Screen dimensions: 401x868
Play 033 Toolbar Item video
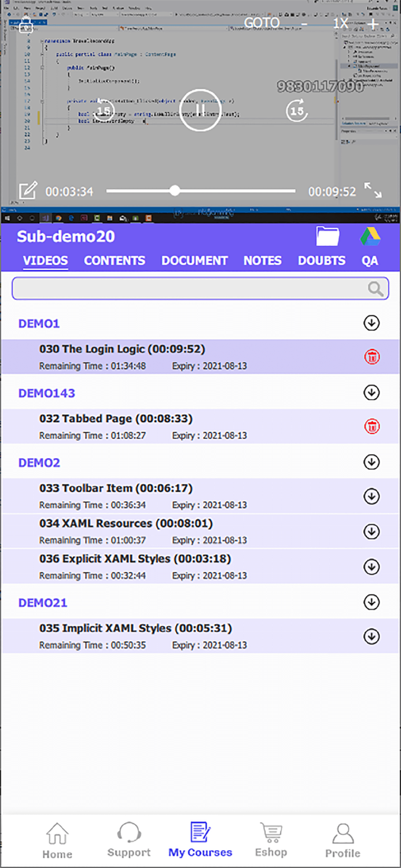coord(116,488)
